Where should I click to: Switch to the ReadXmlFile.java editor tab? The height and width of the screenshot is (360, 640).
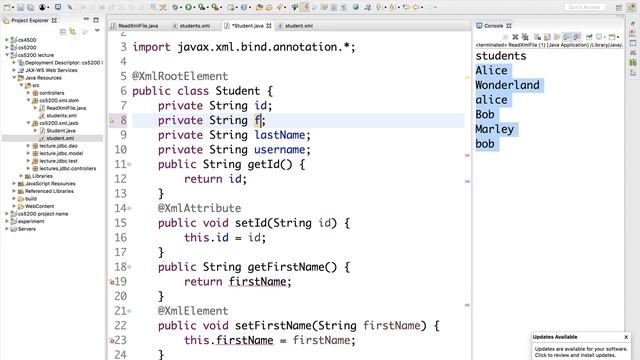(134, 26)
